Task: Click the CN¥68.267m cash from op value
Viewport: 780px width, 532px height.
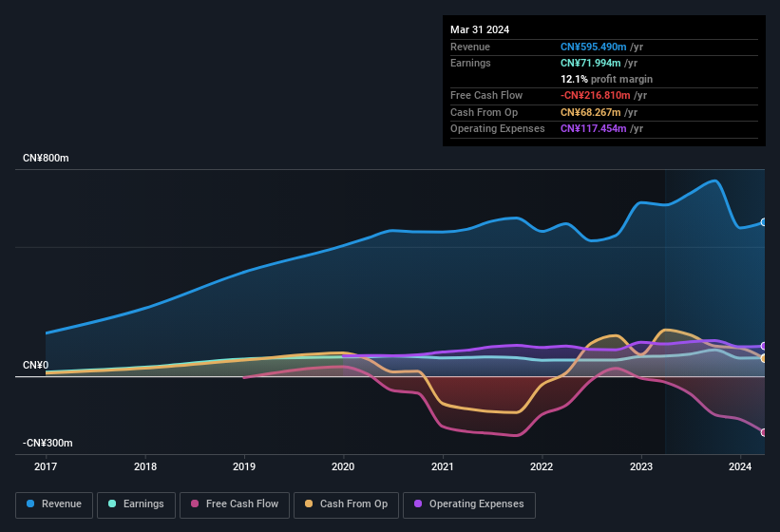Action: coord(590,112)
